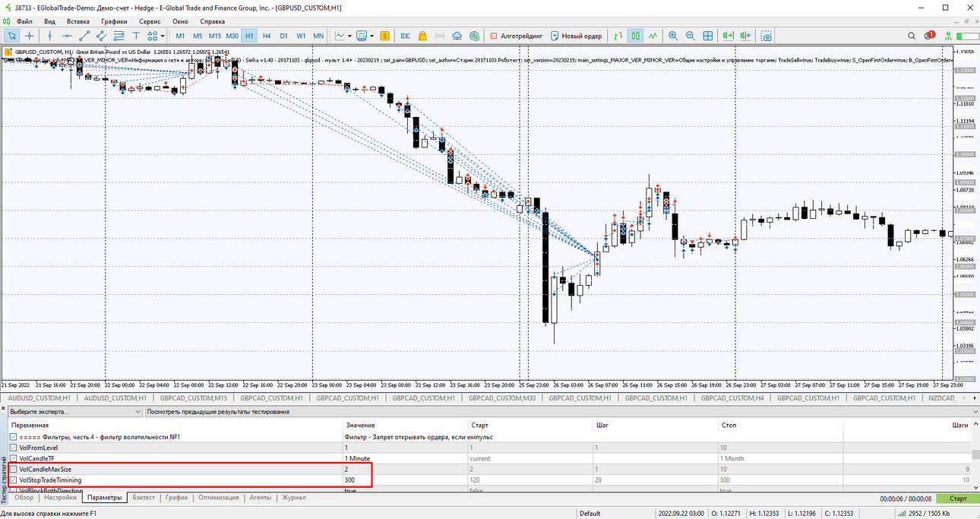Open the Файл menu
This screenshot has width=980, height=519.
click(24, 21)
